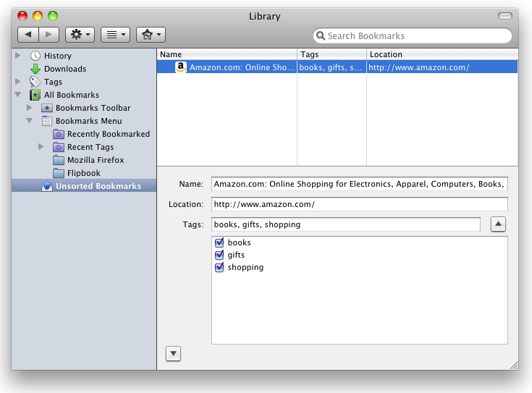Click the Tags label icon
532x393 pixels.
[35, 82]
